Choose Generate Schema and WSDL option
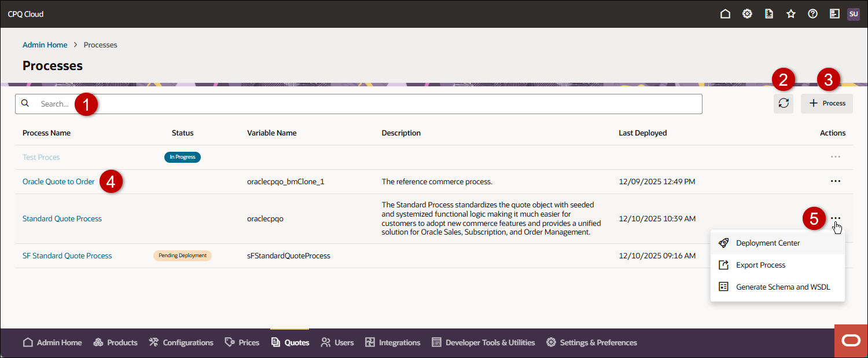868x358 pixels. click(x=783, y=286)
